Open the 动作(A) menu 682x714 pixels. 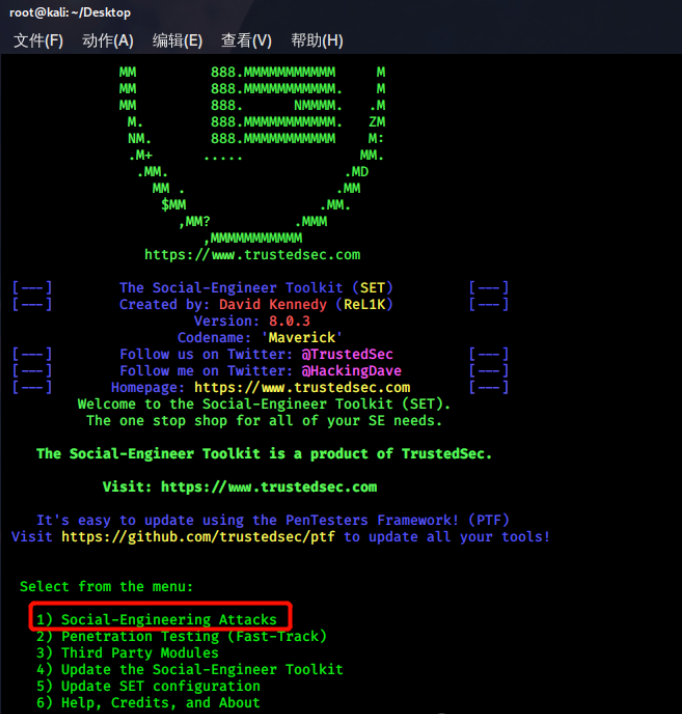[108, 41]
